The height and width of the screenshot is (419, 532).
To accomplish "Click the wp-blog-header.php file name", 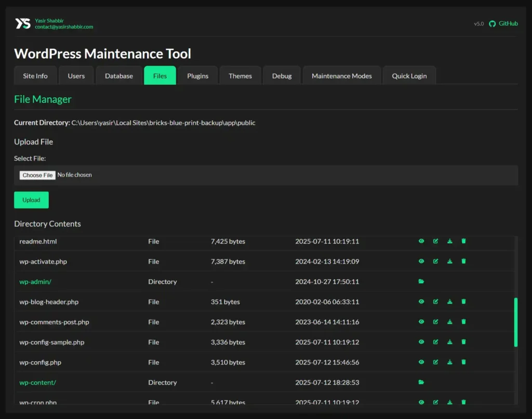I will [49, 302].
